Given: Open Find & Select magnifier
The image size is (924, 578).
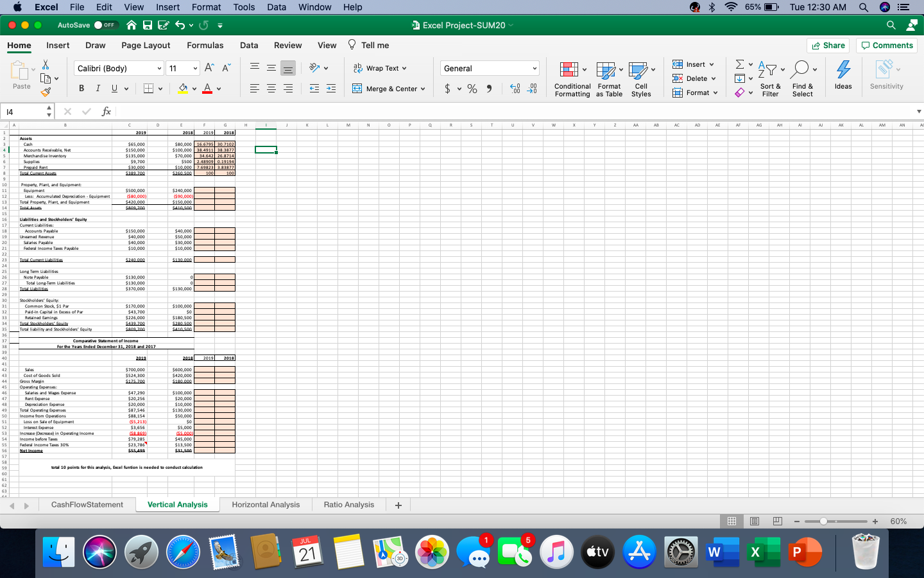Looking at the screenshot, I should point(803,80).
